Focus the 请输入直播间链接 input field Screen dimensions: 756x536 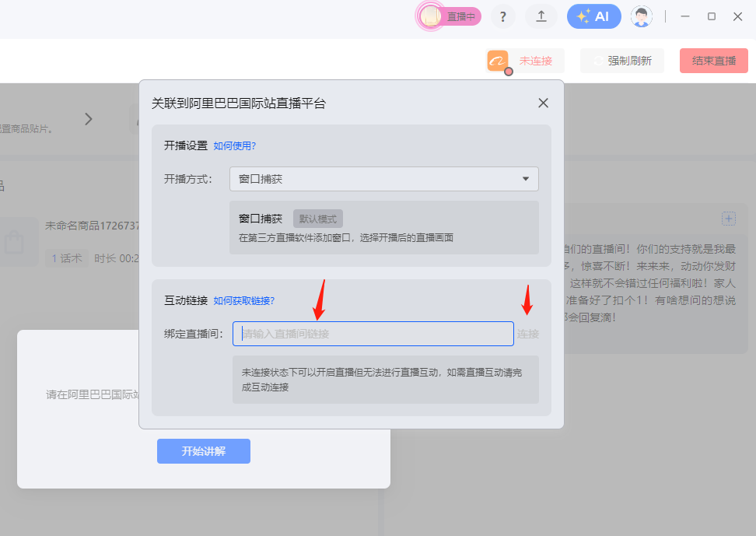point(373,334)
